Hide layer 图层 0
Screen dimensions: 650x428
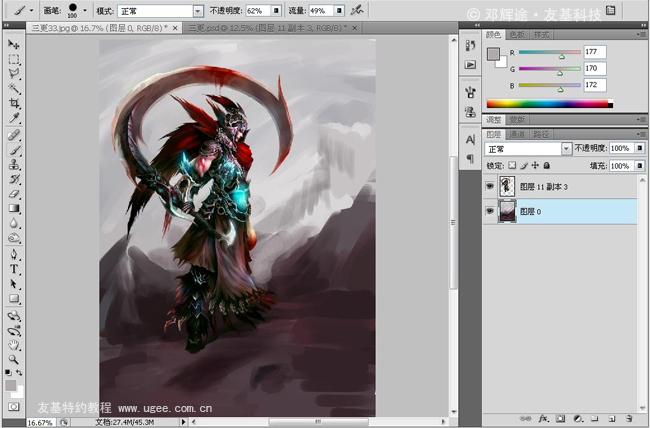[x=490, y=211]
